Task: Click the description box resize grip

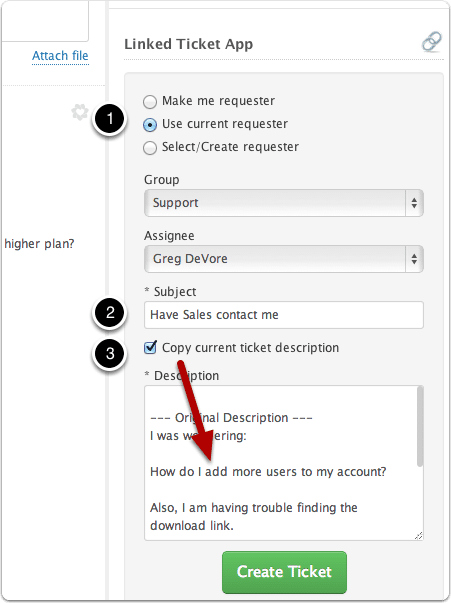Action: point(419,536)
